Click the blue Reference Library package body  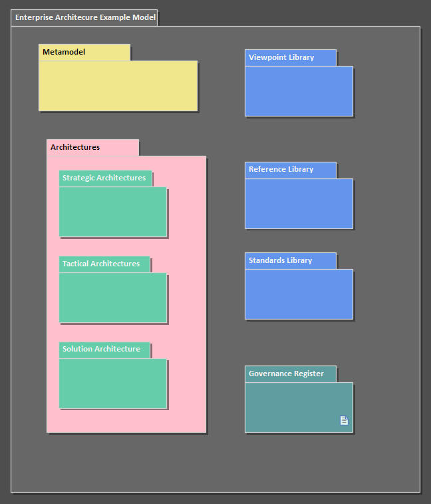(299, 204)
